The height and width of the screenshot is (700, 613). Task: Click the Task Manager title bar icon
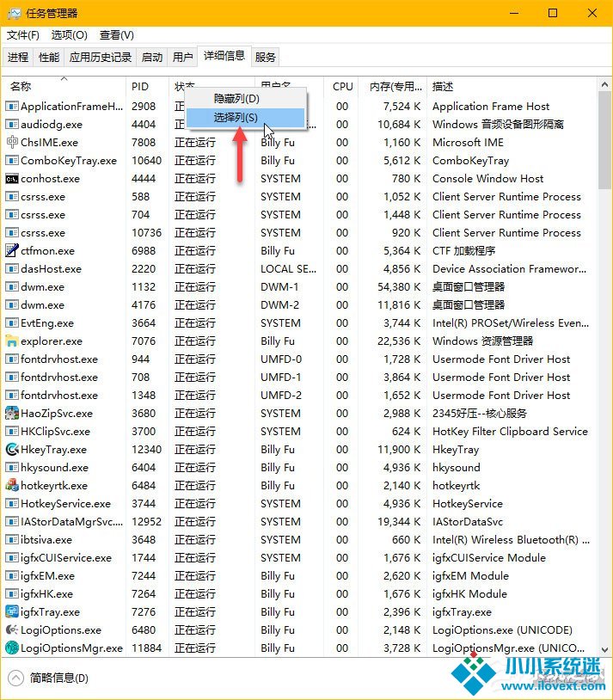coord(14,14)
